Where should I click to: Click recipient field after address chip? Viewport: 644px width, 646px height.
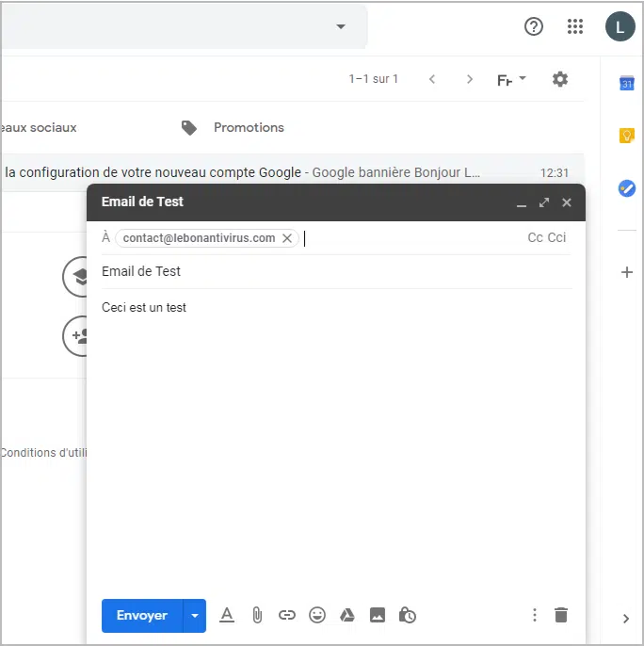[412, 238]
